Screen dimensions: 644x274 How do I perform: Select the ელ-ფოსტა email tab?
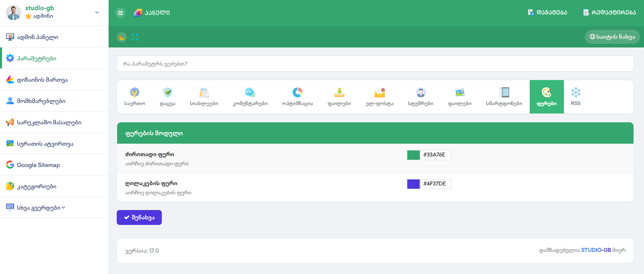[379, 97]
